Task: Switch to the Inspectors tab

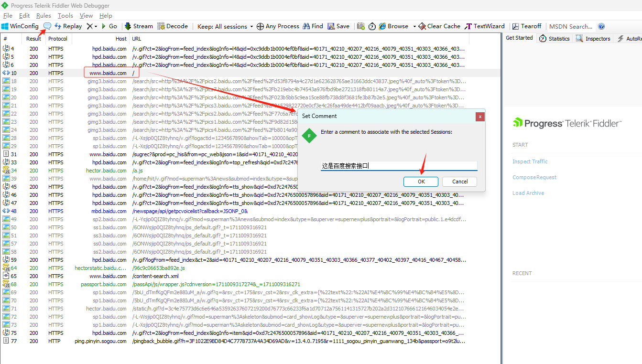Action: click(593, 38)
